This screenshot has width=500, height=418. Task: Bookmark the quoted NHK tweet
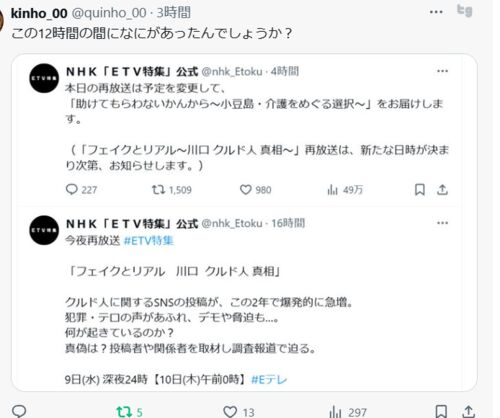coord(420,190)
